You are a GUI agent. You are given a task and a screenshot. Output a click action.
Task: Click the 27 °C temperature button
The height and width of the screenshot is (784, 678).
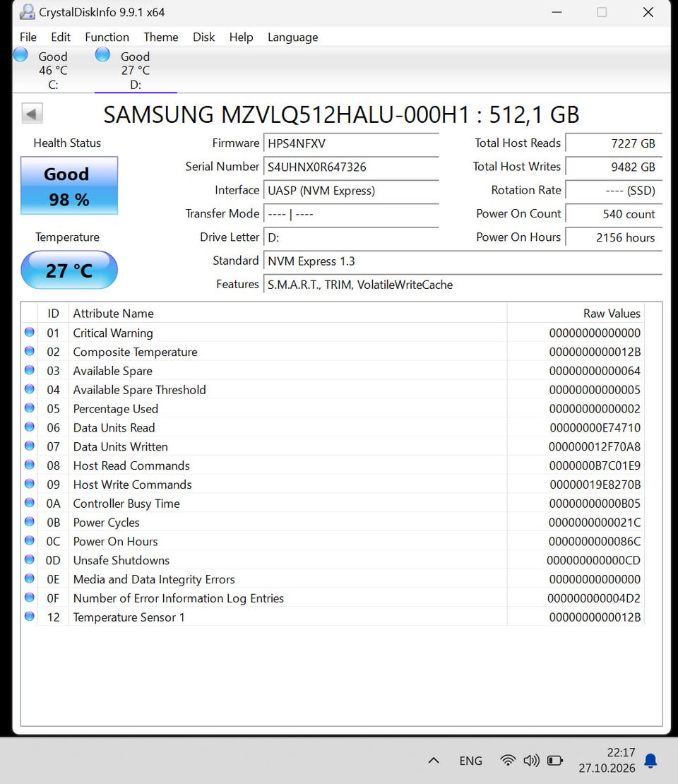[x=69, y=270]
